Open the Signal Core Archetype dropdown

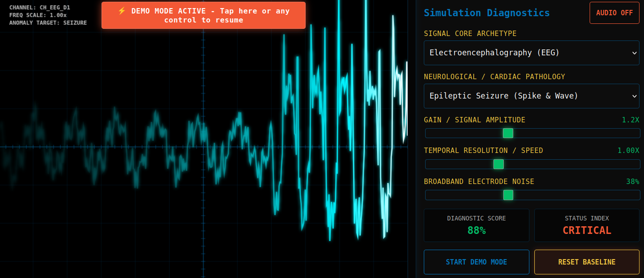[532, 53]
